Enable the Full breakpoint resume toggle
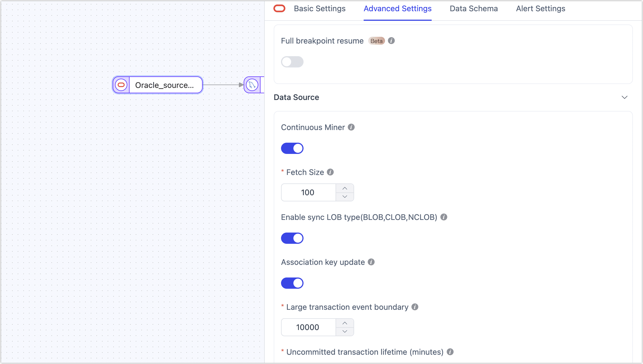Image resolution: width=643 pixels, height=364 pixels. [x=292, y=62]
